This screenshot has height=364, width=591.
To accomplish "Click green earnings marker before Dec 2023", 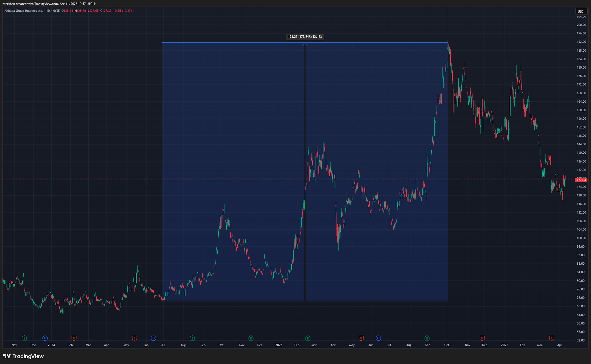I will pyautogui.click(x=24, y=338).
